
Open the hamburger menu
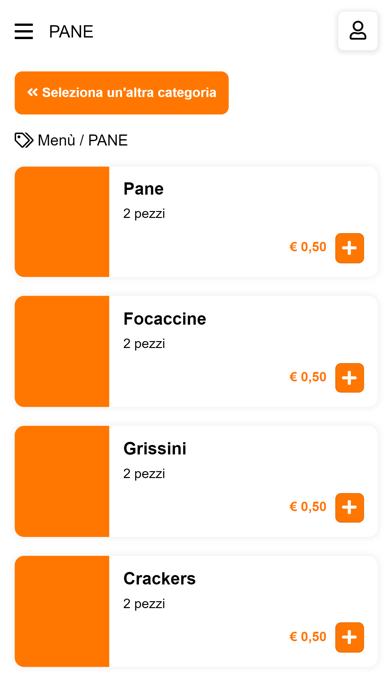(x=24, y=32)
